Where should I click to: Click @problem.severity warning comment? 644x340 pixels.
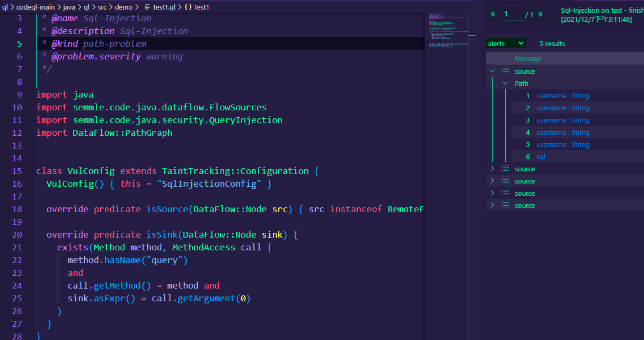(112, 56)
